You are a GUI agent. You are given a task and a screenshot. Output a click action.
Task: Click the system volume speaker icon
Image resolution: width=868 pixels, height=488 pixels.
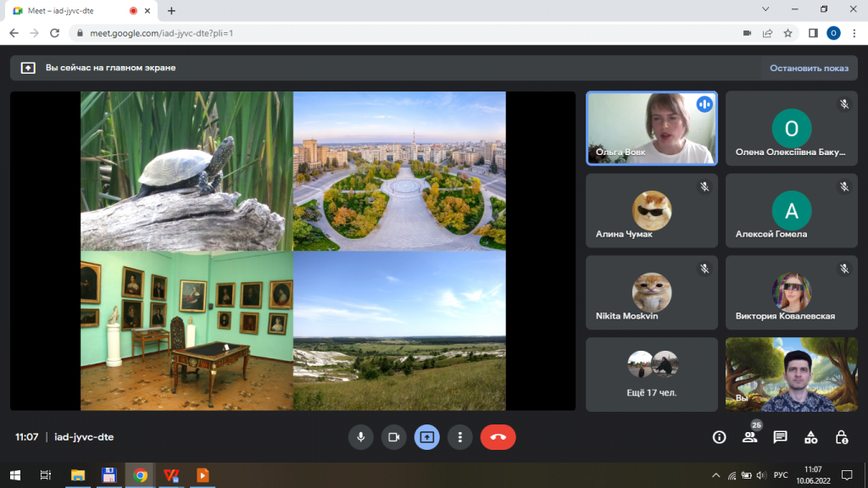click(x=760, y=474)
